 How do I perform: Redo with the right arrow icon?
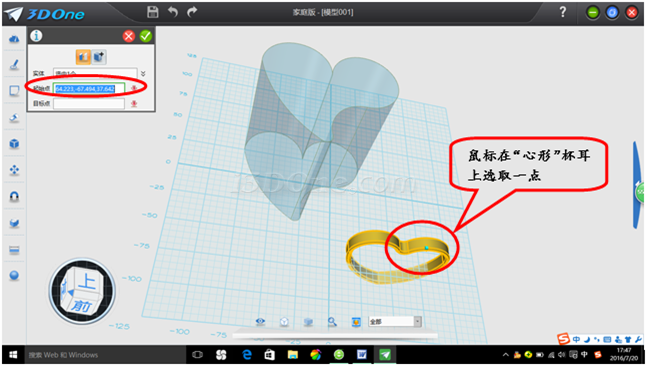click(192, 12)
